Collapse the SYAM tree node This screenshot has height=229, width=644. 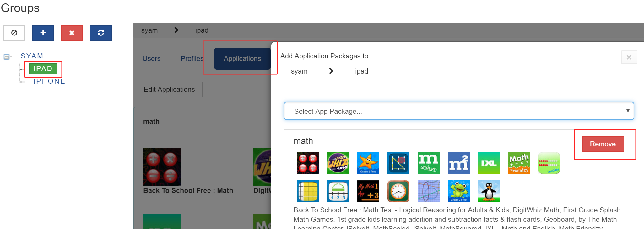[6, 57]
